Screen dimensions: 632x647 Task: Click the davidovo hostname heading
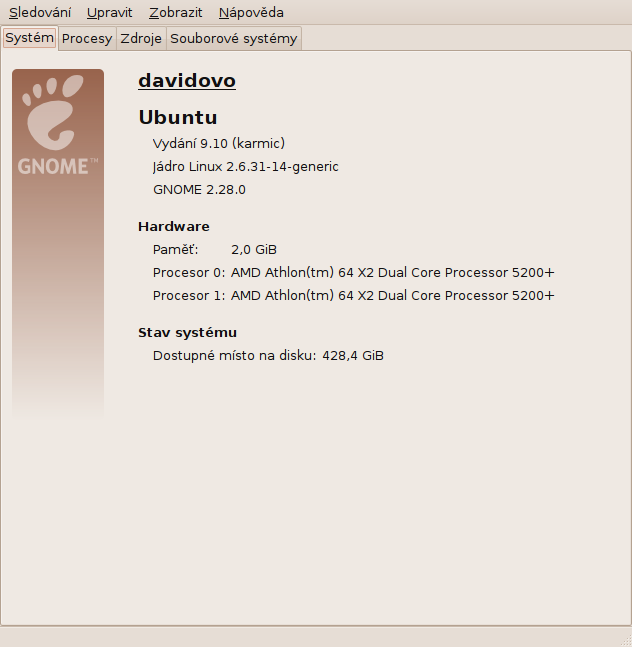[187, 80]
